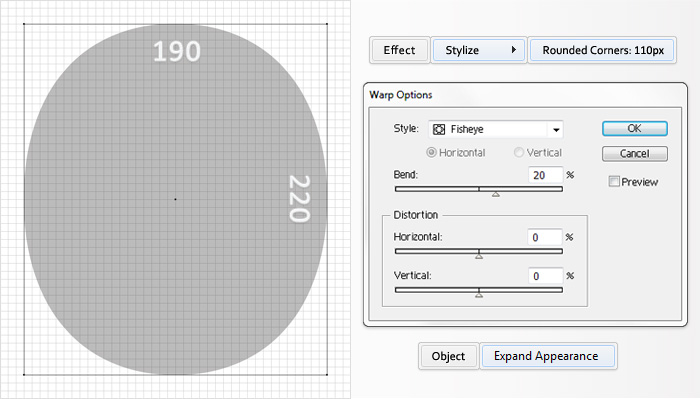This screenshot has width=700, height=399.
Task: Click the 220 height label
Action: (300, 199)
